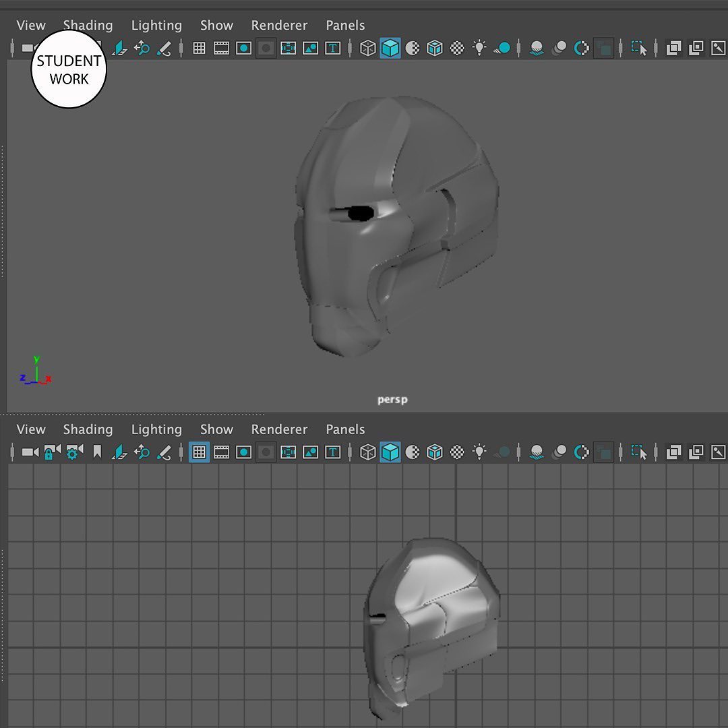Toggle Resolution Gate in the lower panel toolbar
Image resolution: width=728 pixels, height=728 pixels.
coord(244,452)
